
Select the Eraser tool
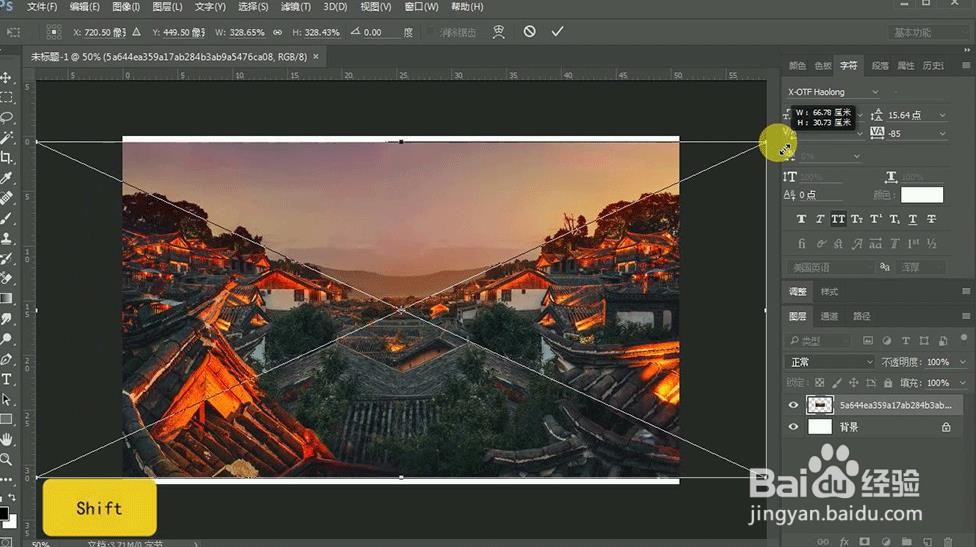tap(6, 278)
